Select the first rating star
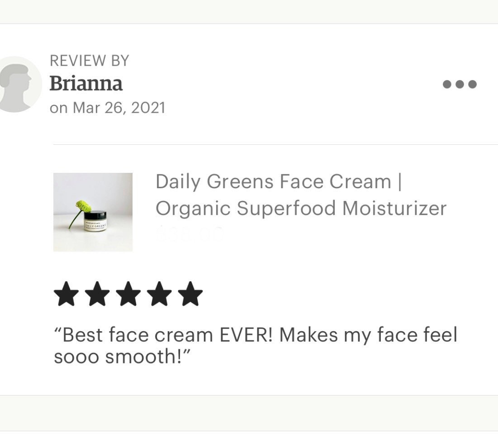The width and height of the screenshot is (498, 448). pyautogui.click(x=66, y=294)
